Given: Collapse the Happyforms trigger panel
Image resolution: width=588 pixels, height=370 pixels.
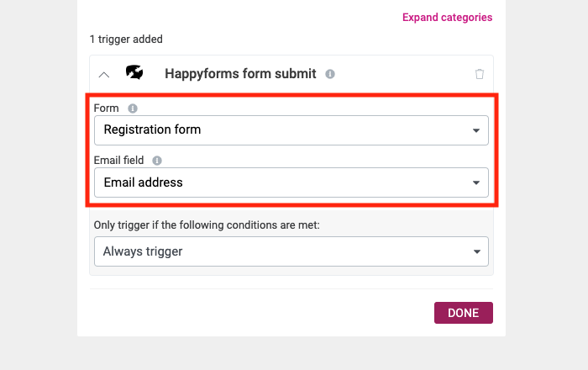Looking at the screenshot, I should 104,75.
